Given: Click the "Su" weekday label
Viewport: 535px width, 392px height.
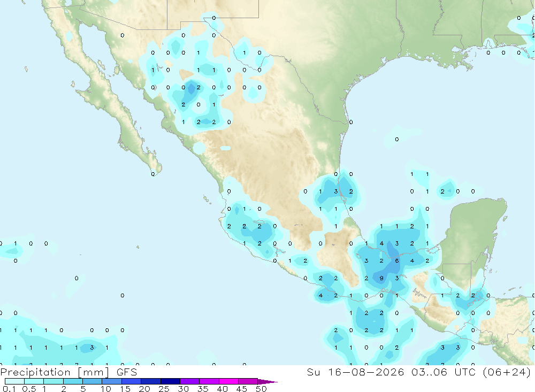Looking at the screenshot, I should click(x=313, y=372).
